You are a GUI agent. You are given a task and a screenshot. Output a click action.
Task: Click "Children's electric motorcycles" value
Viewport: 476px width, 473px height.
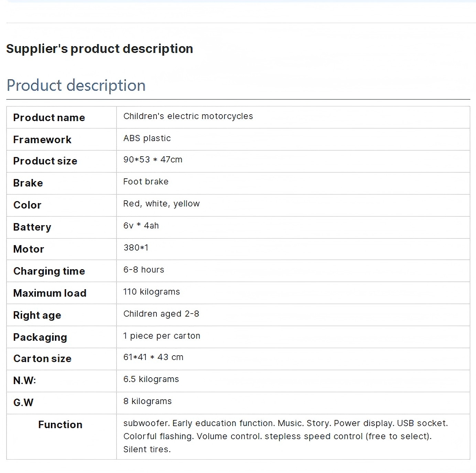pyautogui.click(x=188, y=116)
